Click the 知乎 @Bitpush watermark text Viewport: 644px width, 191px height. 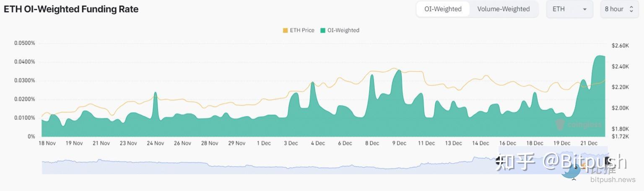(561, 161)
